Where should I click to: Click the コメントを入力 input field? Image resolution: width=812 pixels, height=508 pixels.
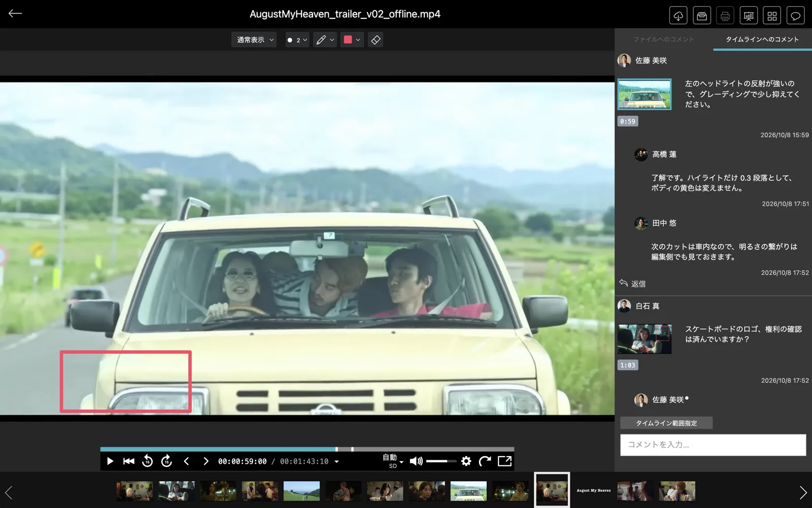coord(713,444)
